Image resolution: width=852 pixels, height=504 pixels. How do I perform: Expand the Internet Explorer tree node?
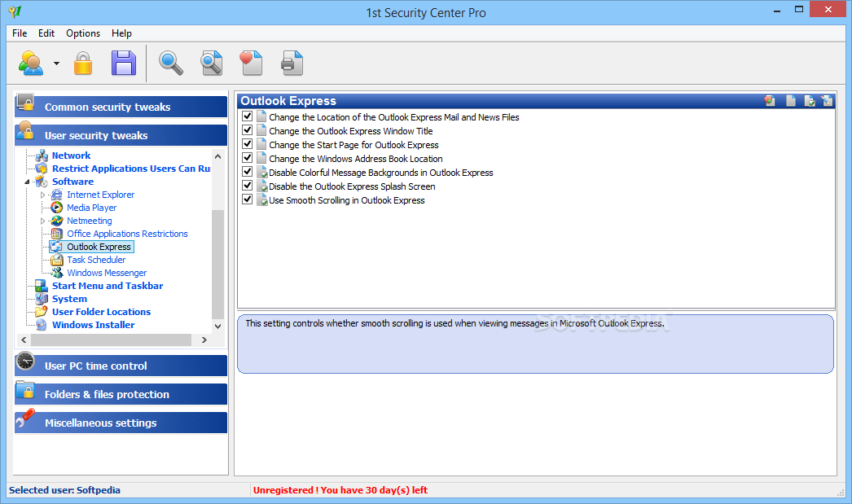[42, 195]
